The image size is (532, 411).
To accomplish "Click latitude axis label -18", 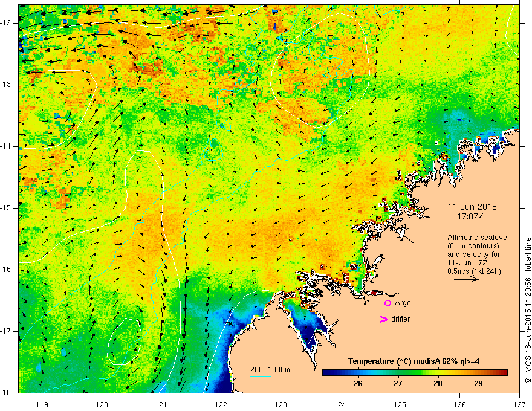I will [6, 393].
